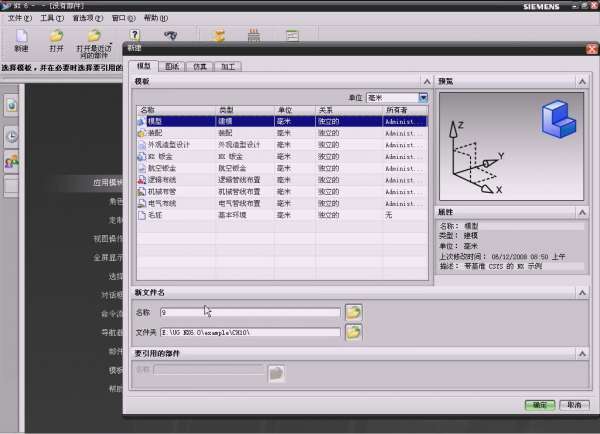Switch to the 仿真 tab
The image size is (600, 434).
202,66
